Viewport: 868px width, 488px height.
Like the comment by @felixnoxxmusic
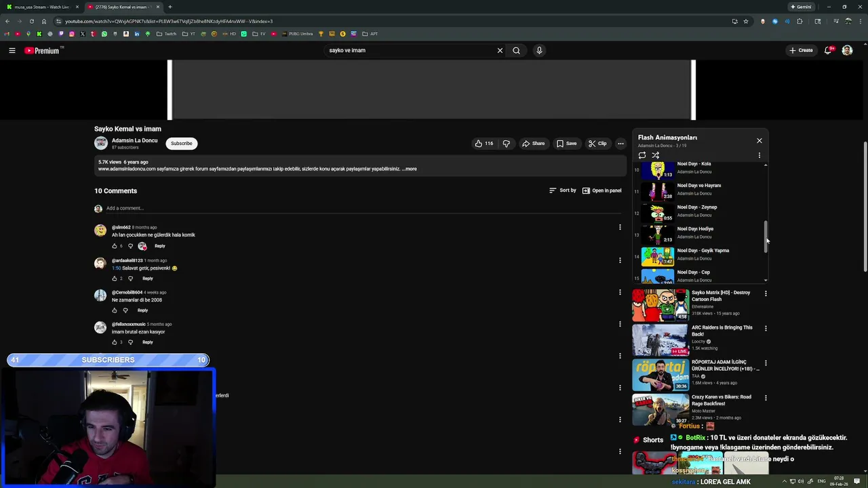115,342
